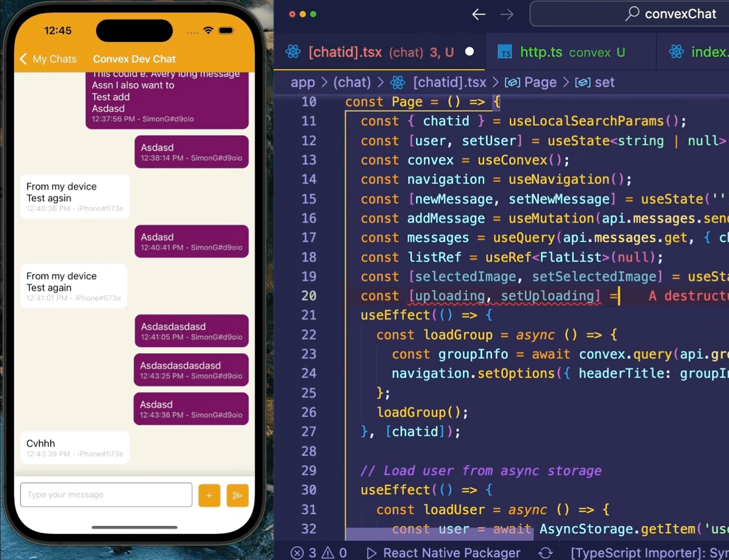Tap the 'Asdasdasdasd' message at 12:41:05 PM

(x=191, y=330)
